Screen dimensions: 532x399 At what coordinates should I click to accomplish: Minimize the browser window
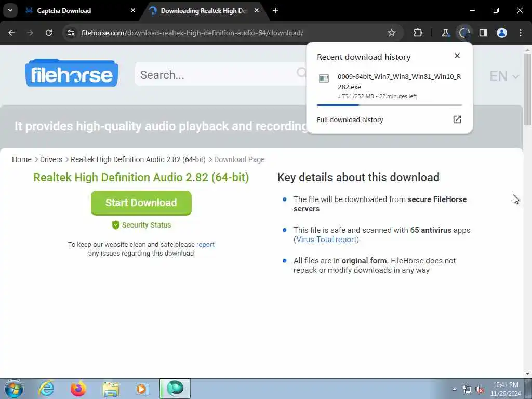(472, 10)
